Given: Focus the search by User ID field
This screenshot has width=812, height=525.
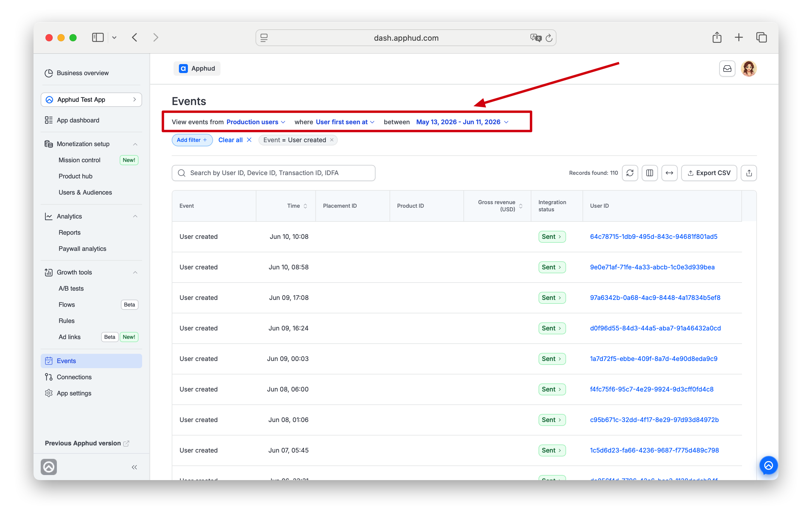Looking at the screenshot, I should pyautogui.click(x=273, y=173).
